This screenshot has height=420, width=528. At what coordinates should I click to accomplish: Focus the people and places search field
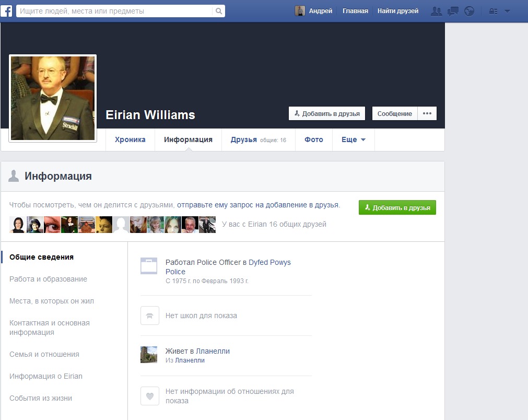pos(114,11)
